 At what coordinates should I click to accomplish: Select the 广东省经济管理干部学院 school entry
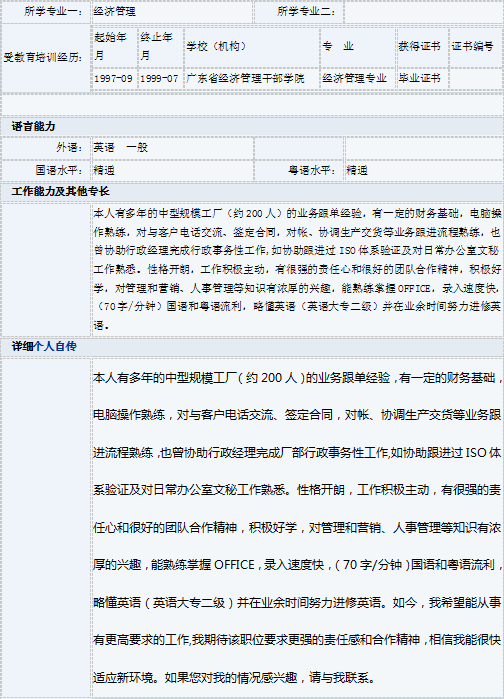coord(245,79)
